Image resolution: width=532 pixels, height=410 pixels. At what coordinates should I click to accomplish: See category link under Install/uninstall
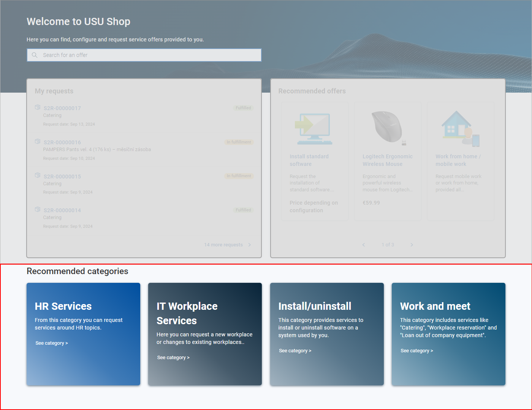click(295, 351)
